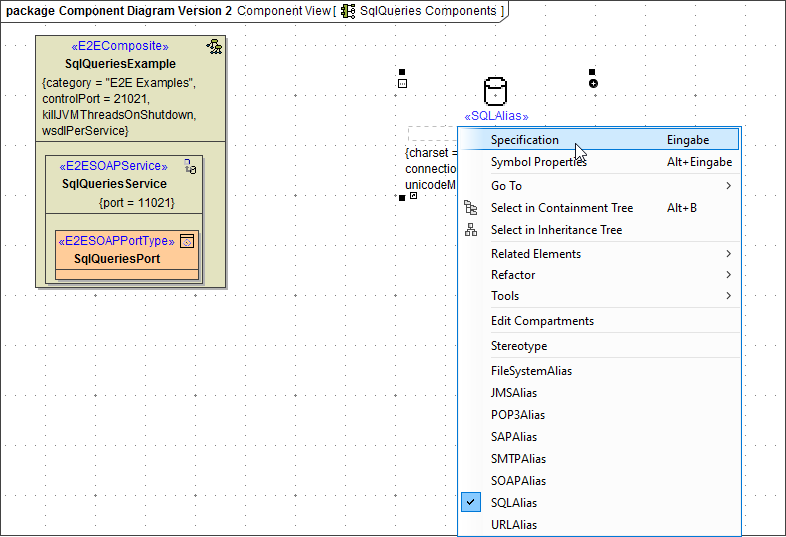Image resolution: width=786 pixels, height=537 pixels.
Task: Click the component diagram icon in header
Action: point(348,11)
